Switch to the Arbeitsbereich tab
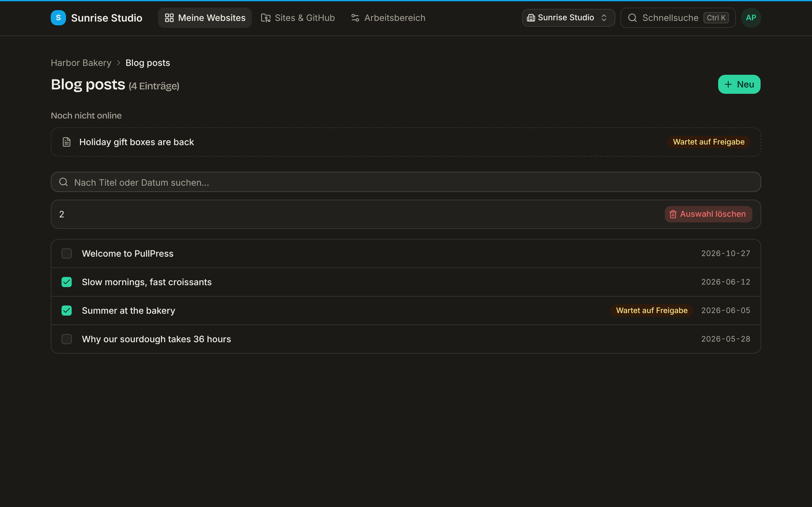 [x=388, y=18]
